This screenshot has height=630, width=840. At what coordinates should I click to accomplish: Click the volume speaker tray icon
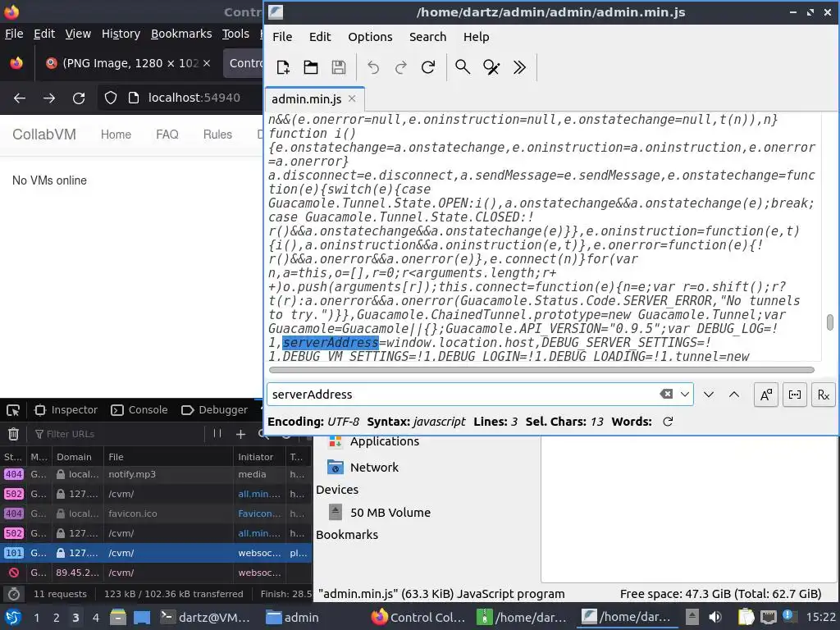tap(715, 617)
